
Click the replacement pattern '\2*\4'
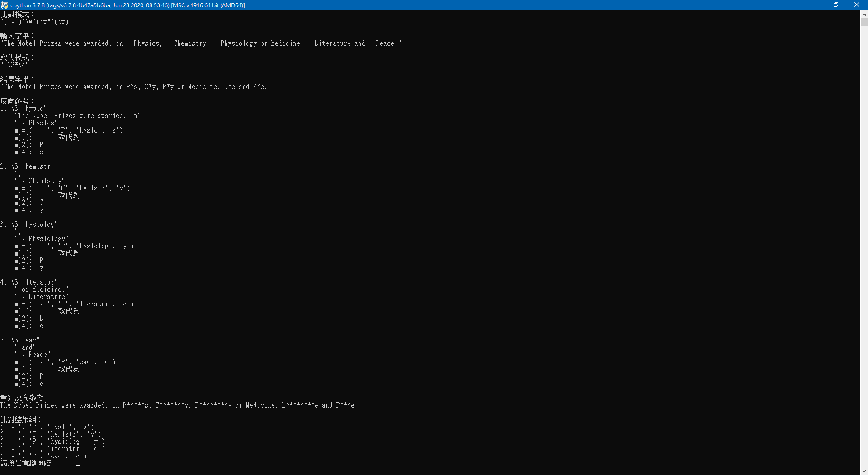tap(14, 65)
